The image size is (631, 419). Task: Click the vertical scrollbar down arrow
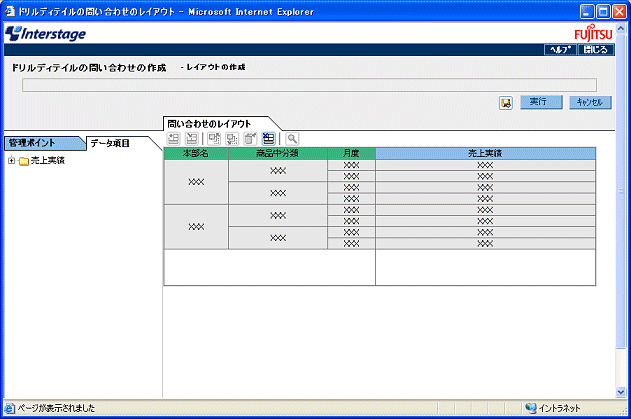pos(622,391)
